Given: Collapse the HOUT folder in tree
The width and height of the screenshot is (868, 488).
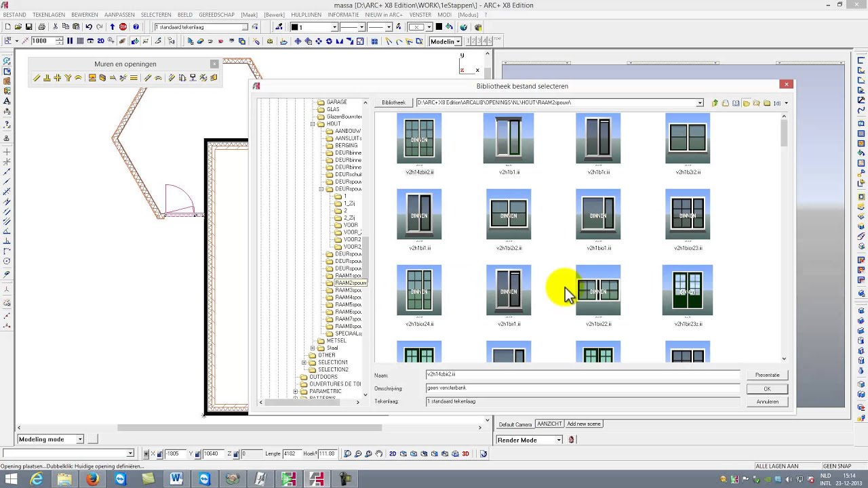Looking at the screenshot, I should coord(313,124).
